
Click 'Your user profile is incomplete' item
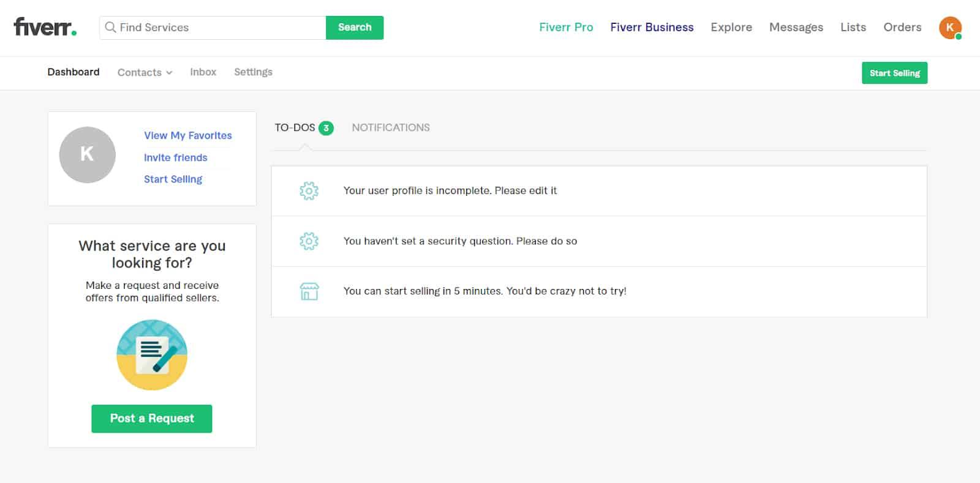pyautogui.click(x=599, y=191)
